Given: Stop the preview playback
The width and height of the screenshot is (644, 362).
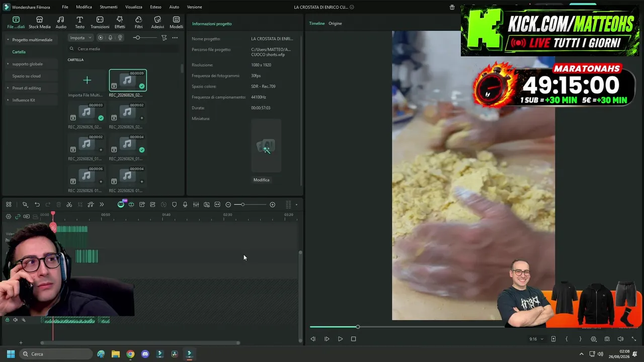Looking at the screenshot, I should [x=353, y=339].
